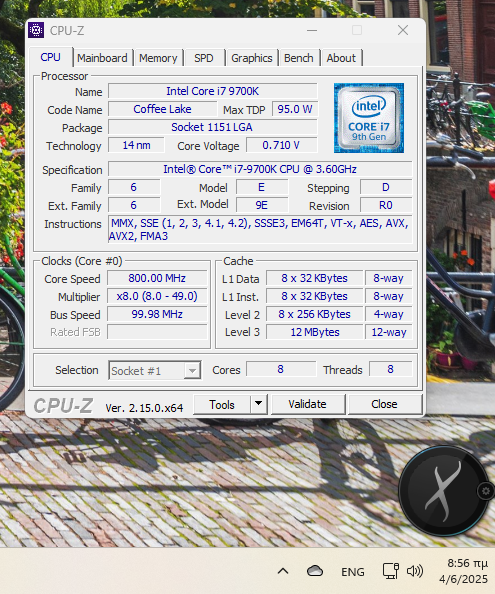Click the Max TDP value 95.0 W

pos(295,109)
